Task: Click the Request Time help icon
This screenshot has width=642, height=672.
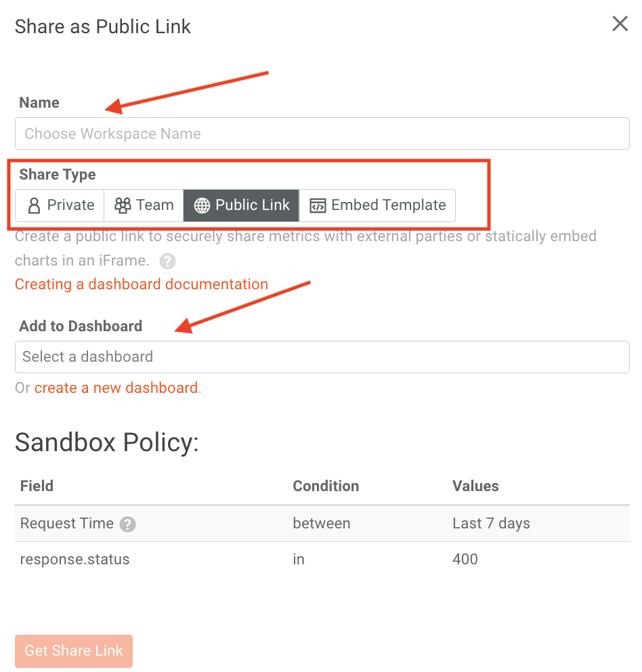Action: click(x=127, y=524)
